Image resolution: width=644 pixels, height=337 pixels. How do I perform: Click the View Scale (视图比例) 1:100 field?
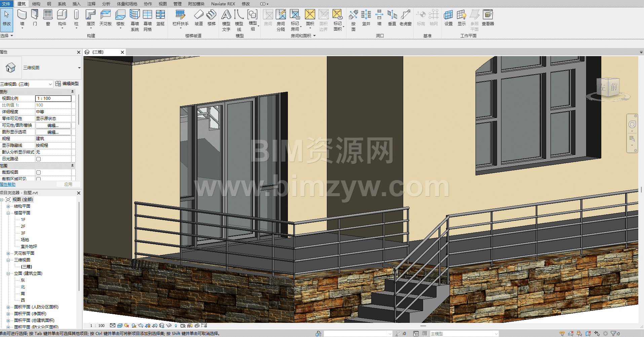(x=53, y=98)
